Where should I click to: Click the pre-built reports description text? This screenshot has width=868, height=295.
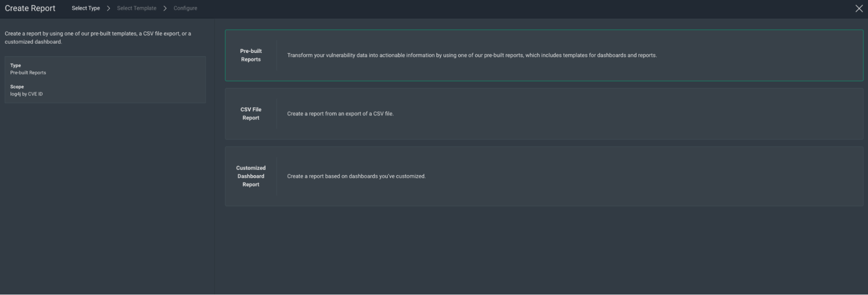point(472,56)
